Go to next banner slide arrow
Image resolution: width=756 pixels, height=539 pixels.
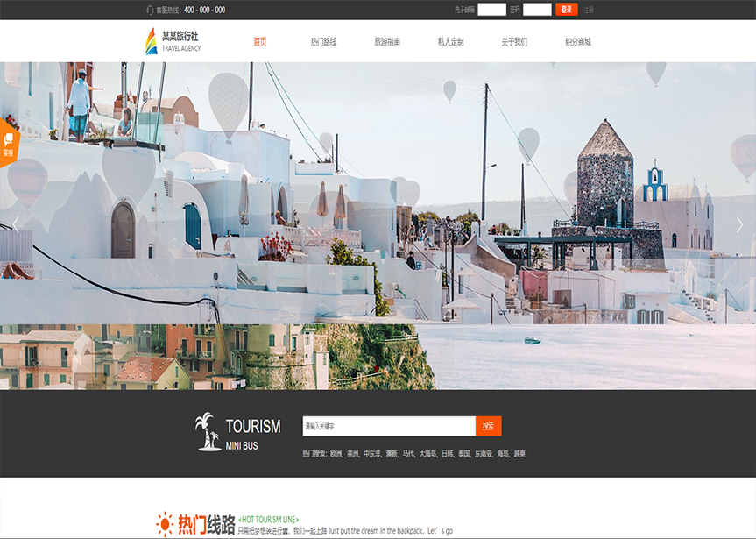(739, 225)
